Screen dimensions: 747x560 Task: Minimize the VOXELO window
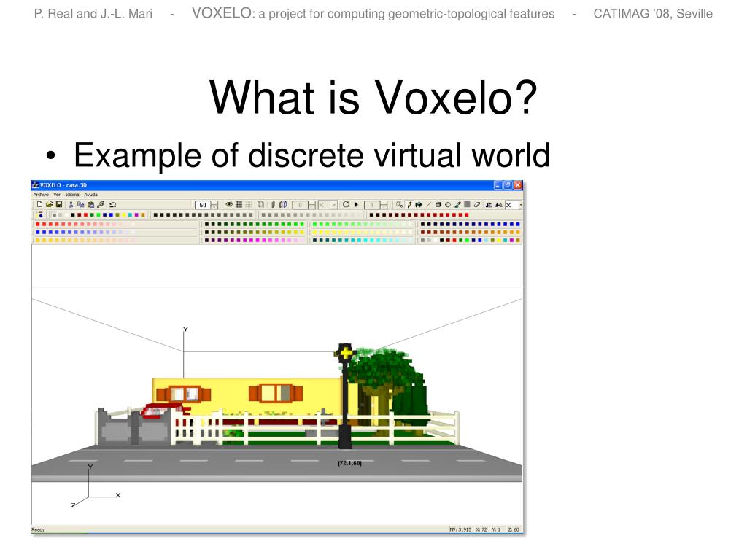pos(498,185)
